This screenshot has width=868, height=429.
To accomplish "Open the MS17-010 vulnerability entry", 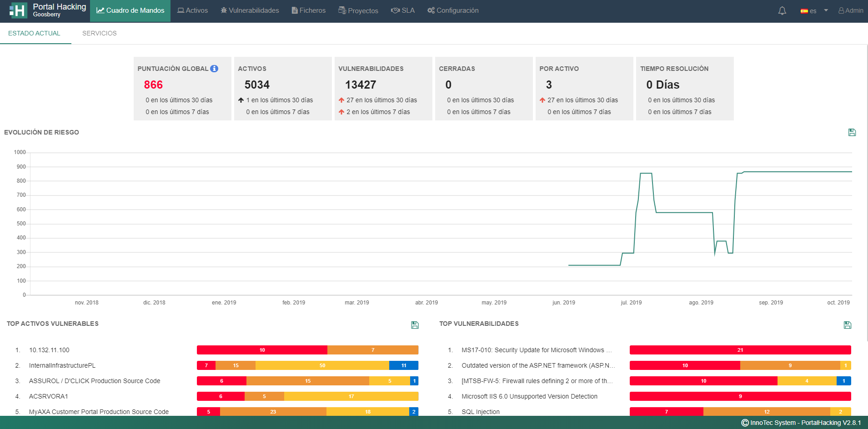I will tap(537, 350).
